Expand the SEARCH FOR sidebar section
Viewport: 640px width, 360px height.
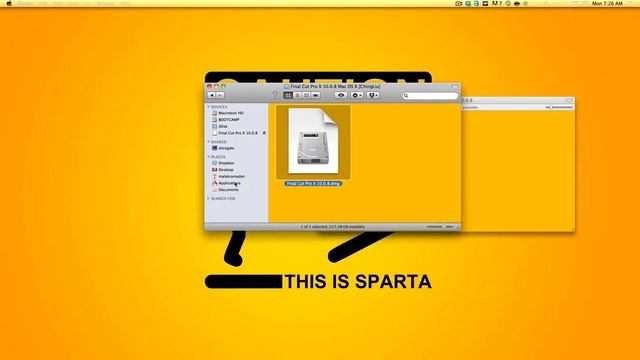tap(208, 198)
